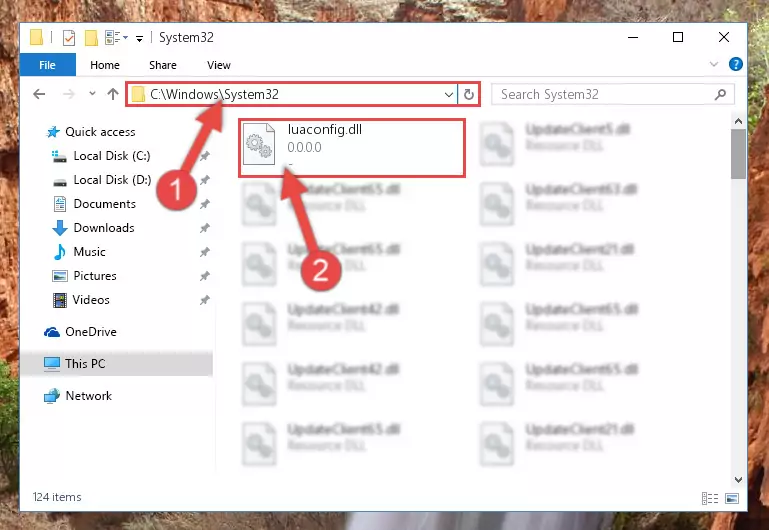Click the down arrow of the file list scrollbar

click(x=738, y=479)
